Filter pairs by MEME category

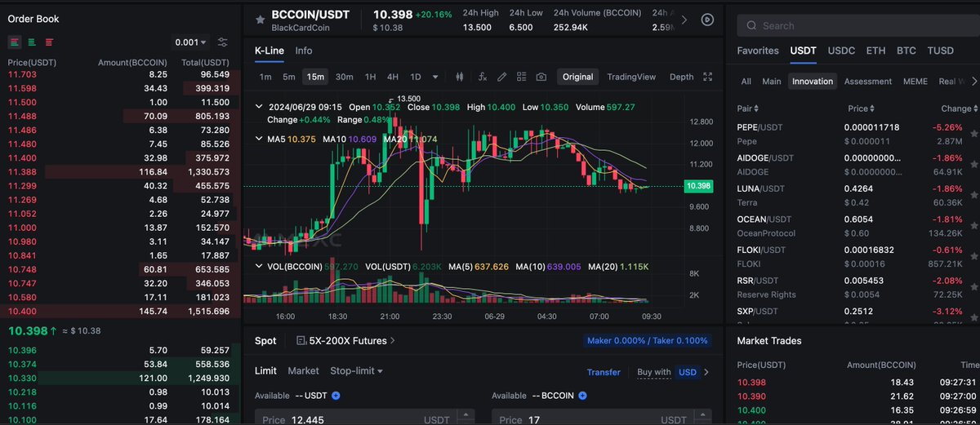click(x=915, y=82)
